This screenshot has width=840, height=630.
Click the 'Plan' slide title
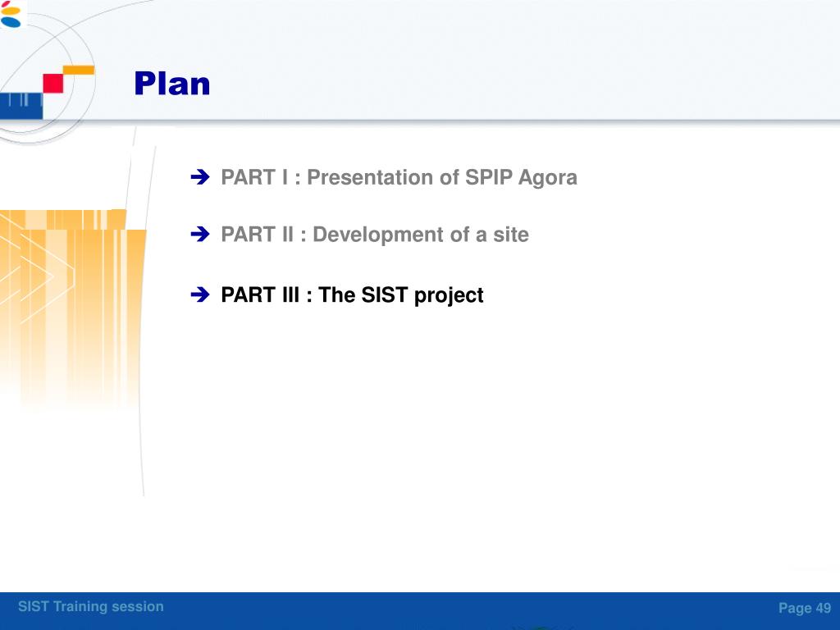[172, 84]
